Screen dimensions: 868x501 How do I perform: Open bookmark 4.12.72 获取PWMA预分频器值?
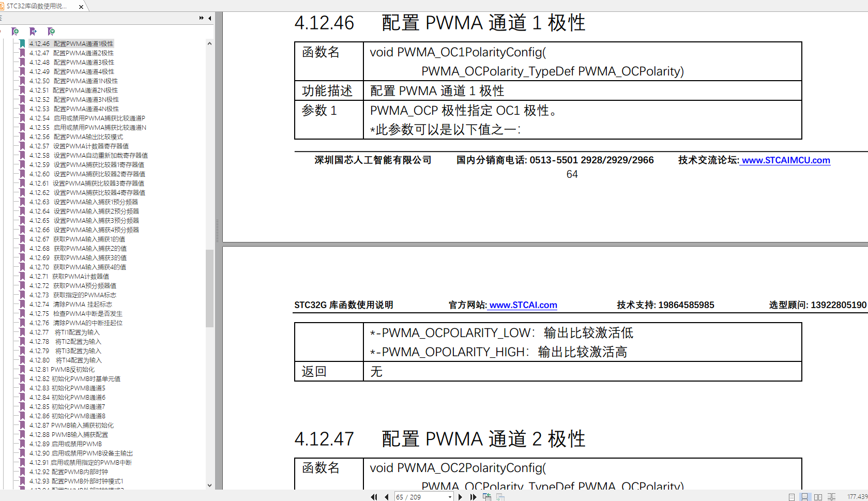73,286
